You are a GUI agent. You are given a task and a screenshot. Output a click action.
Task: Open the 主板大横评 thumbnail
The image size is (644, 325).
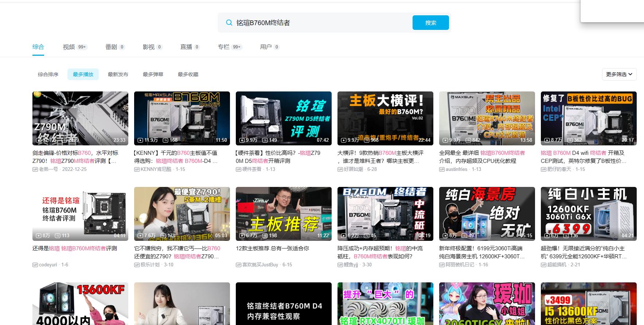tap(385, 118)
